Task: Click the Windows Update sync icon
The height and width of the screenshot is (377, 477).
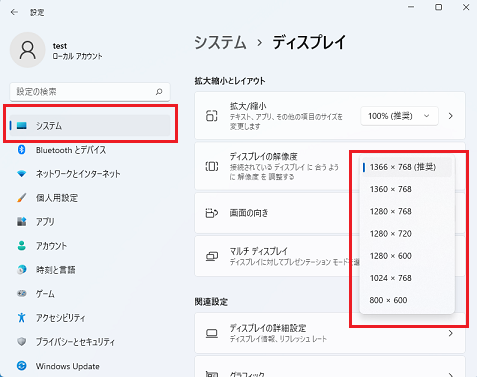Action: coord(22,366)
